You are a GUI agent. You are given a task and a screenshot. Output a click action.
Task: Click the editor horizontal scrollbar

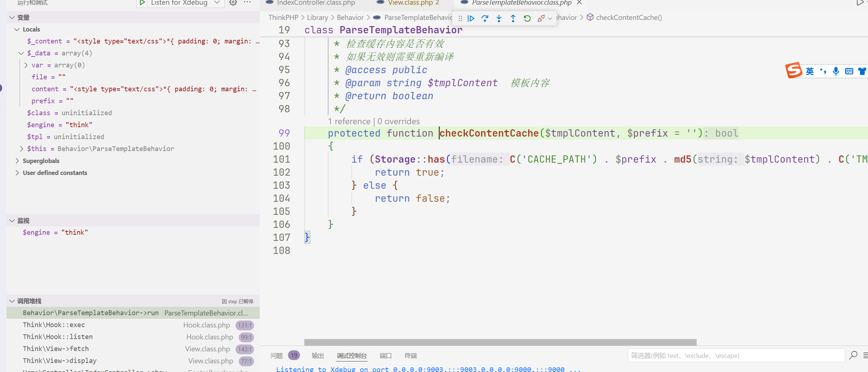[500, 342]
